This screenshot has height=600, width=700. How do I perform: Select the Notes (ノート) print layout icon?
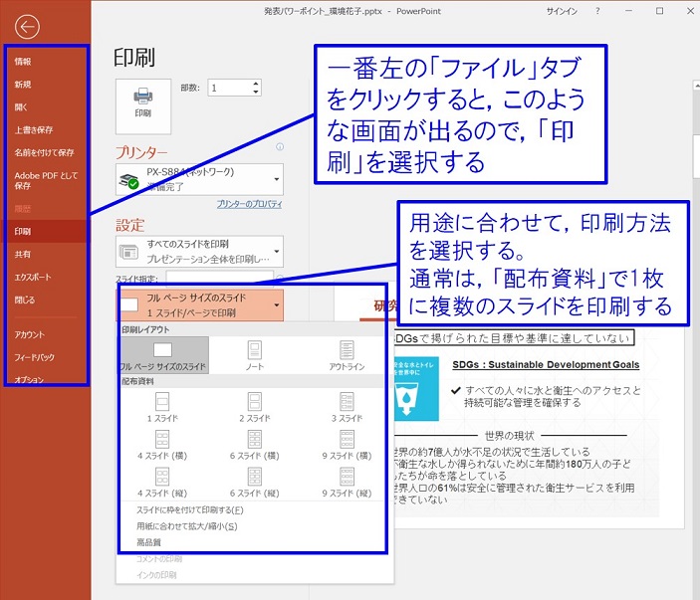tap(254, 355)
